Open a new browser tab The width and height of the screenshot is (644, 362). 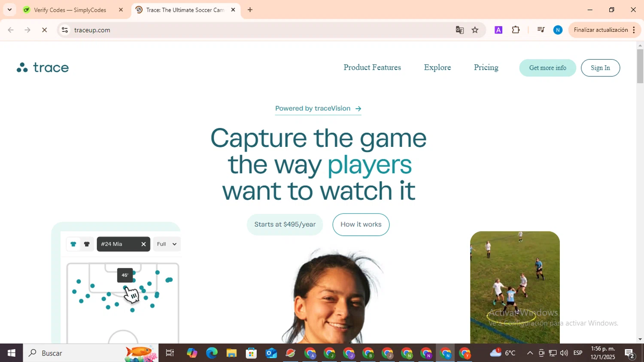(x=250, y=10)
